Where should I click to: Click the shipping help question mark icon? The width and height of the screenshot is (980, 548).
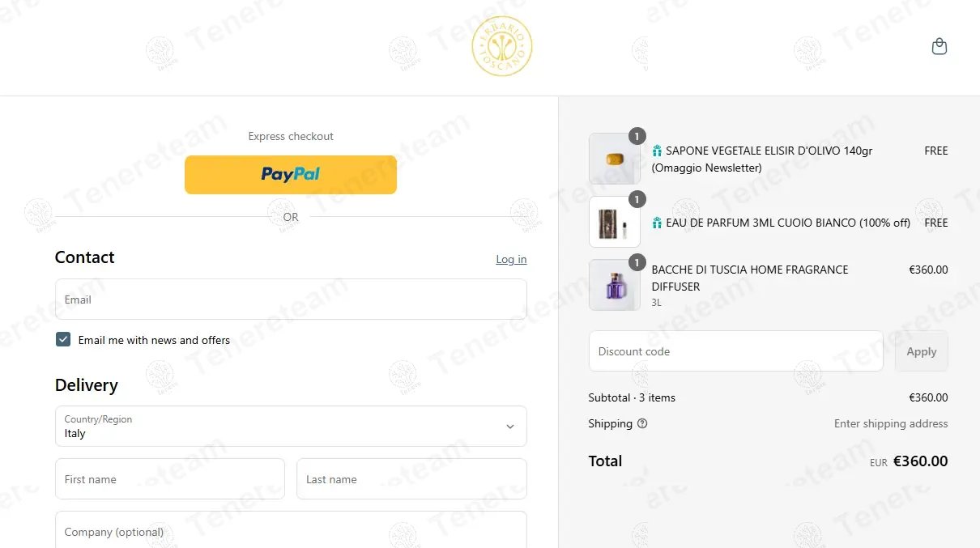coord(642,423)
